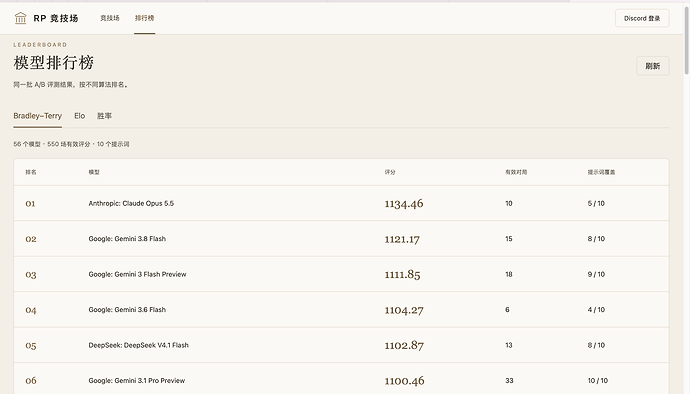This screenshot has height=394, width=690.
Task: Click the 排名 column header
Action: pyautogui.click(x=31, y=172)
